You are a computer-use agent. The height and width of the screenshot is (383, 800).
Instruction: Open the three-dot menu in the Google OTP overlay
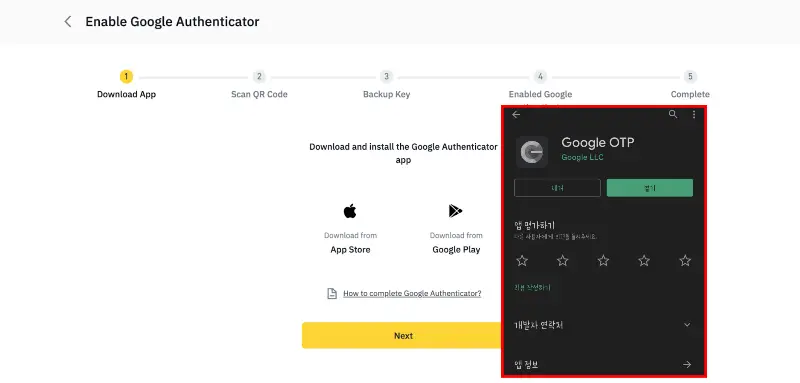(694, 115)
